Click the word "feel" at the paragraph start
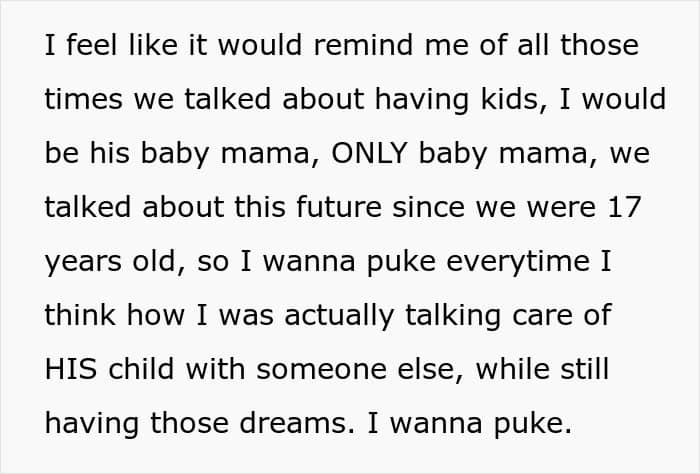The image size is (700, 474). 92,46
